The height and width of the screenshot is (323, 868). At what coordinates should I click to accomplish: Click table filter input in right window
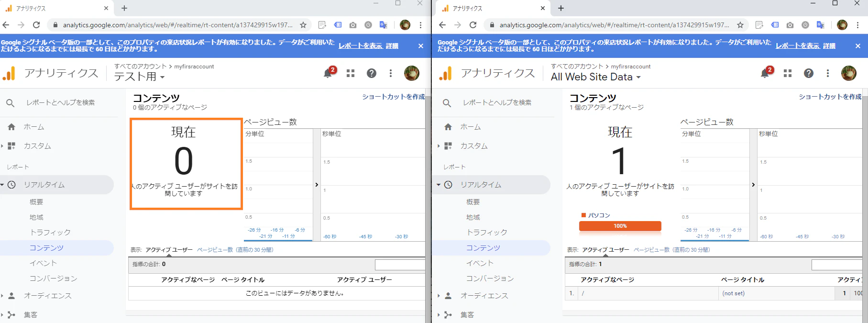(x=837, y=265)
